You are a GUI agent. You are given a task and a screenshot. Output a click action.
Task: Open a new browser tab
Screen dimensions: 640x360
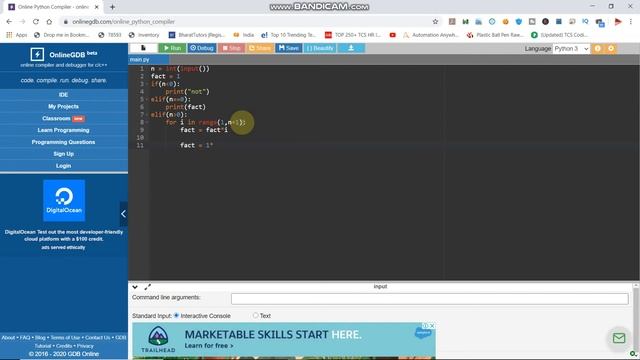pos(112,7)
